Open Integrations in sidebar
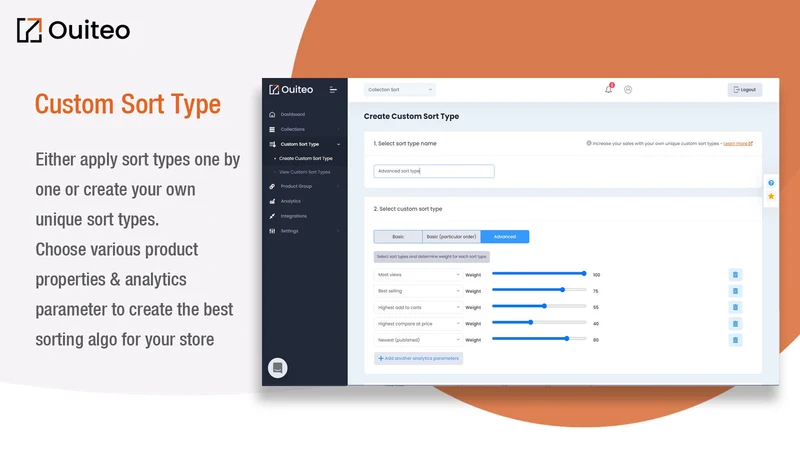Image resolution: width=800 pixels, height=450 pixels. [294, 216]
